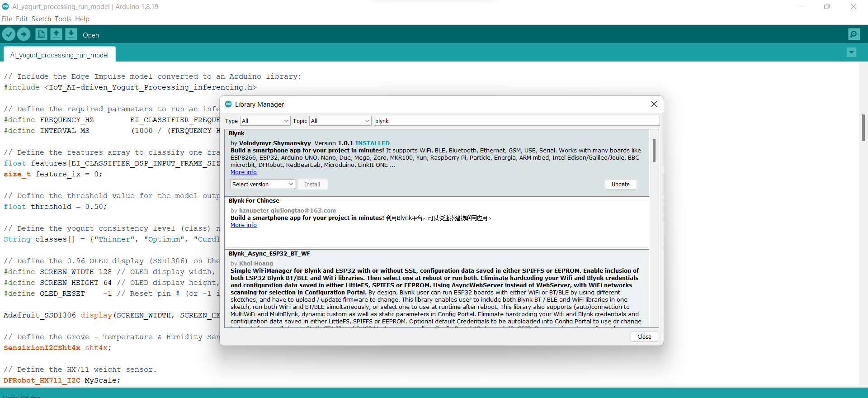Viewport: 868px width, 398px height.
Task: Click the Library Manager list scrollbar thumb
Action: tap(654, 150)
